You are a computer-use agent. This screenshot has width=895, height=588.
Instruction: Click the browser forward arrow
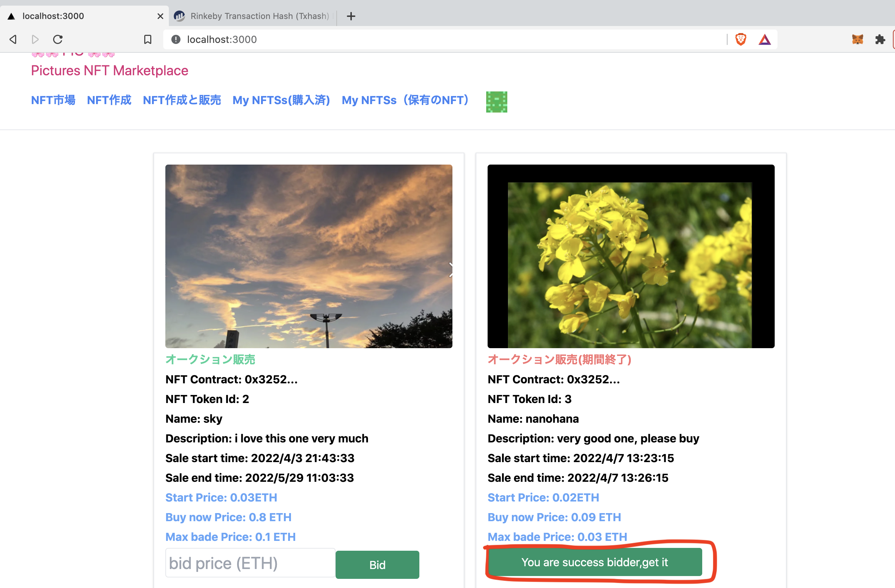coord(35,39)
